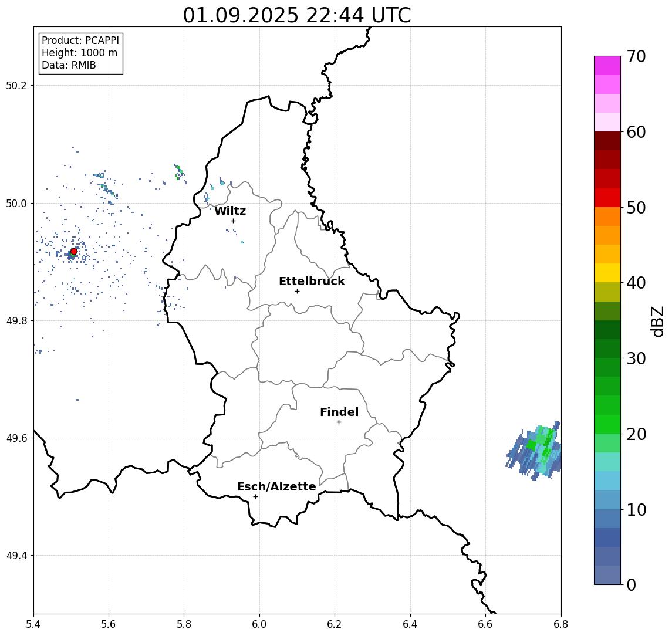This screenshot has height=636, width=672.
Task: Click the Ettelbruck station label
Action: pos(312,281)
